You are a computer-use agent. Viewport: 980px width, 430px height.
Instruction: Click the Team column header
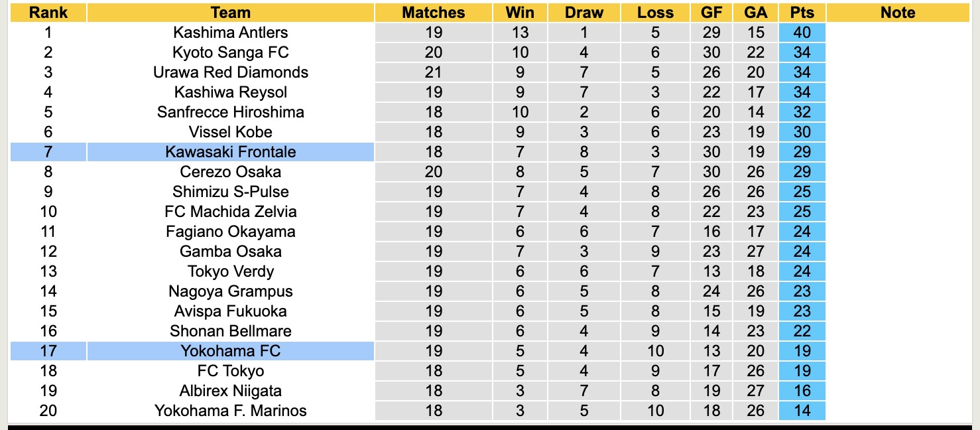[x=231, y=13]
